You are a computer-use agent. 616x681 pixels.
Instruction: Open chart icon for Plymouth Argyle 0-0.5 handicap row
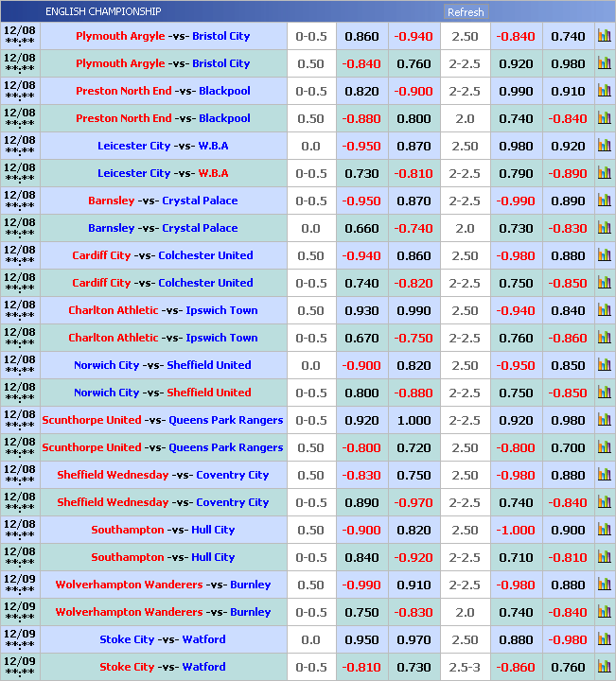click(x=605, y=36)
